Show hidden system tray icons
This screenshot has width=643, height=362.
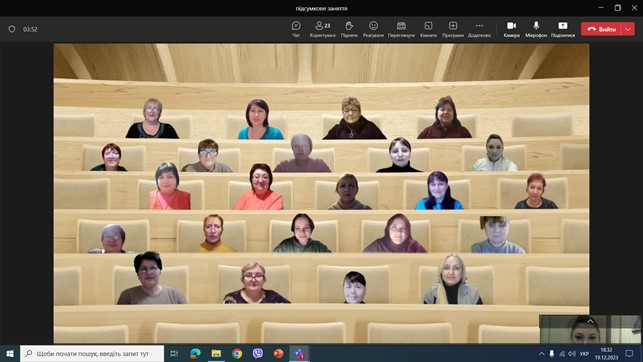point(542,353)
